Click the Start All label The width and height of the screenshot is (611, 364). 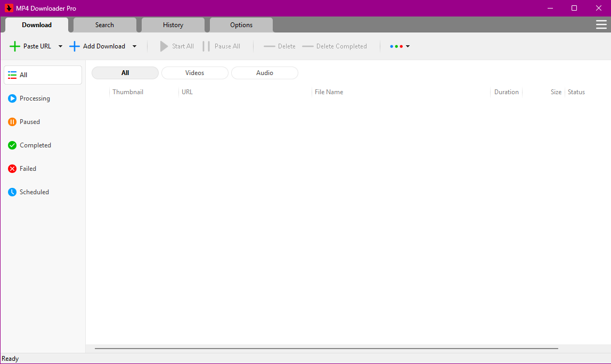tap(183, 46)
